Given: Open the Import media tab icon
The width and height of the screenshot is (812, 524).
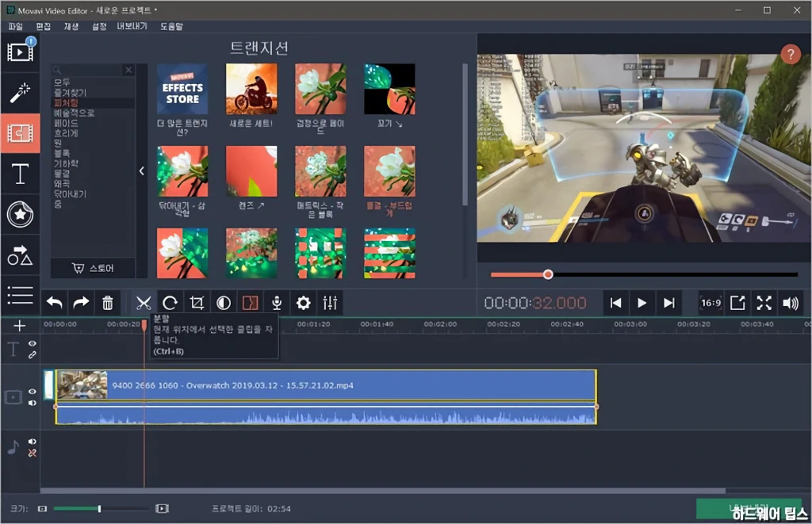Looking at the screenshot, I should pos(20,52).
